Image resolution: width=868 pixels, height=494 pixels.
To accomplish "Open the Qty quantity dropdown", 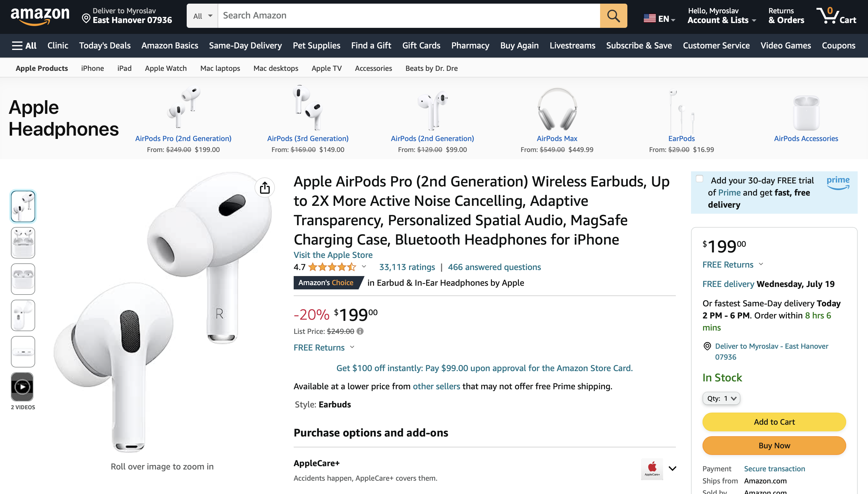I will (721, 398).
